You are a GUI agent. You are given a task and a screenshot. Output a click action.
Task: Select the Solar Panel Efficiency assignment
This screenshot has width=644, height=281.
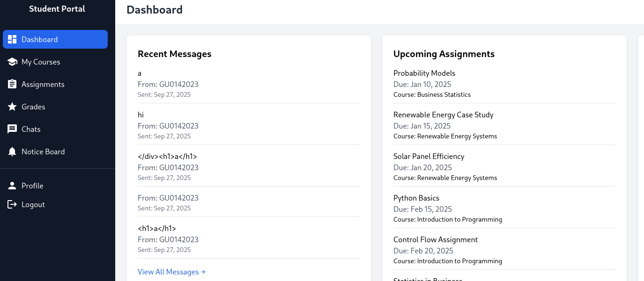(429, 156)
